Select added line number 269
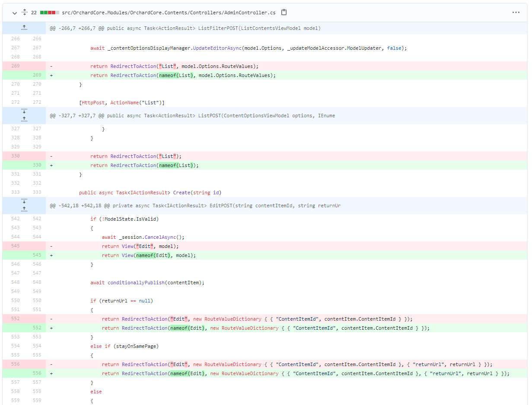532x405 pixels. click(37, 75)
